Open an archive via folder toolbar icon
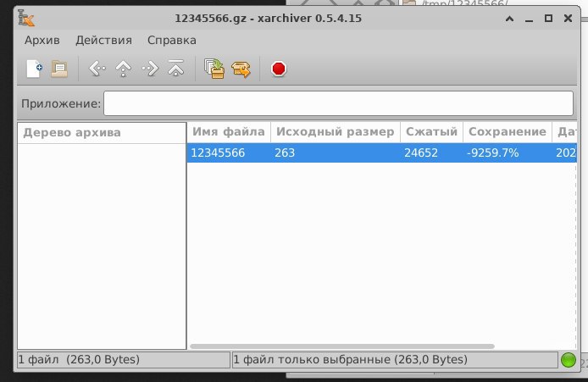This screenshot has width=588, height=382. [x=59, y=69]
